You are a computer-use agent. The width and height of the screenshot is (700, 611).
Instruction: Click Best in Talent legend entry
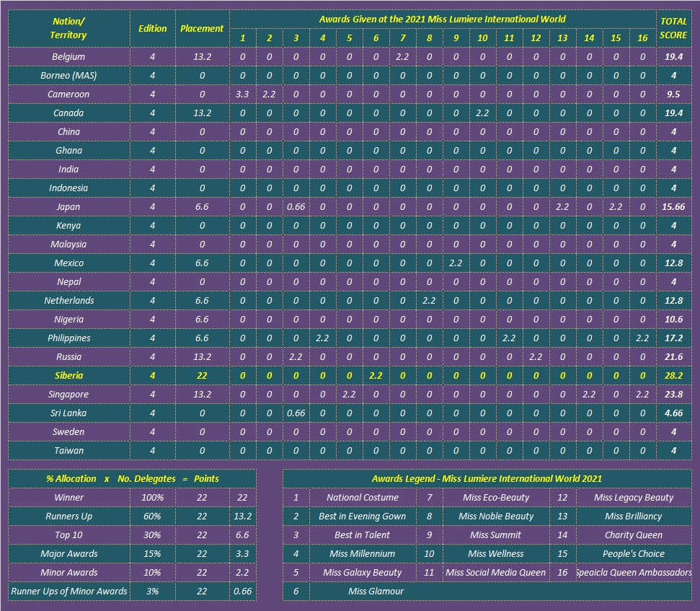(x=363, y=535)
